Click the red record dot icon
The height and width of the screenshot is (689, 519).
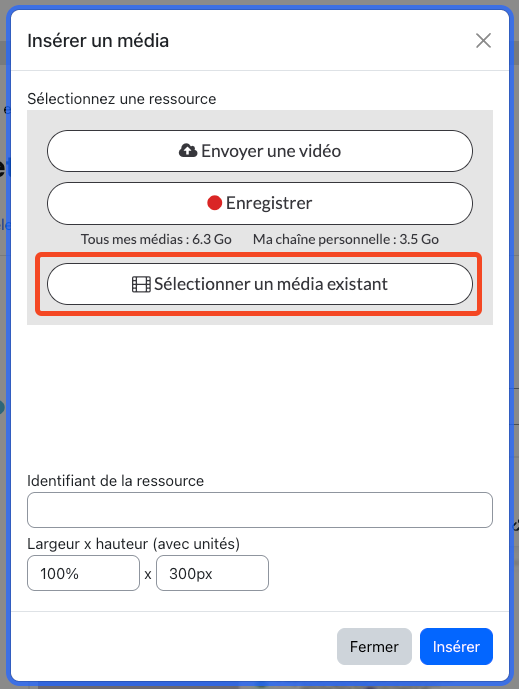click(x=214, y=203)
